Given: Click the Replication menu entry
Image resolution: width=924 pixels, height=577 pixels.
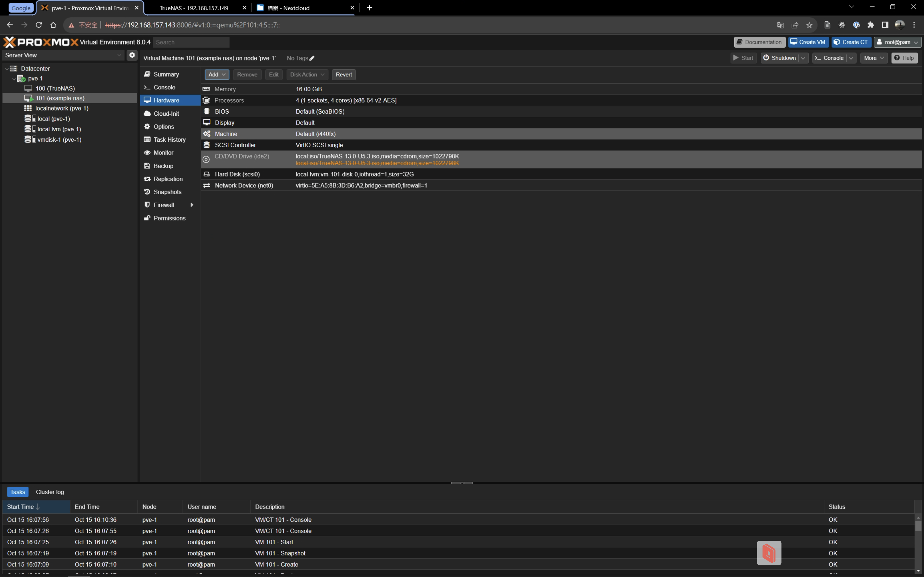Looking at the screenshot, I should point(168,179).
